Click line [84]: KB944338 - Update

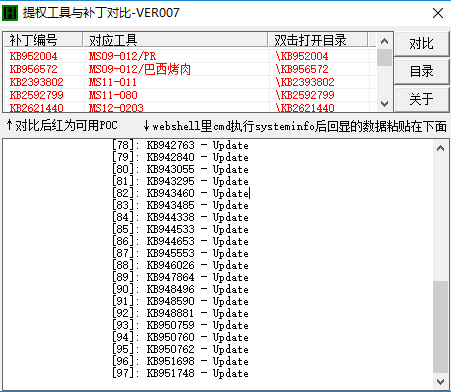coord(180,217)
